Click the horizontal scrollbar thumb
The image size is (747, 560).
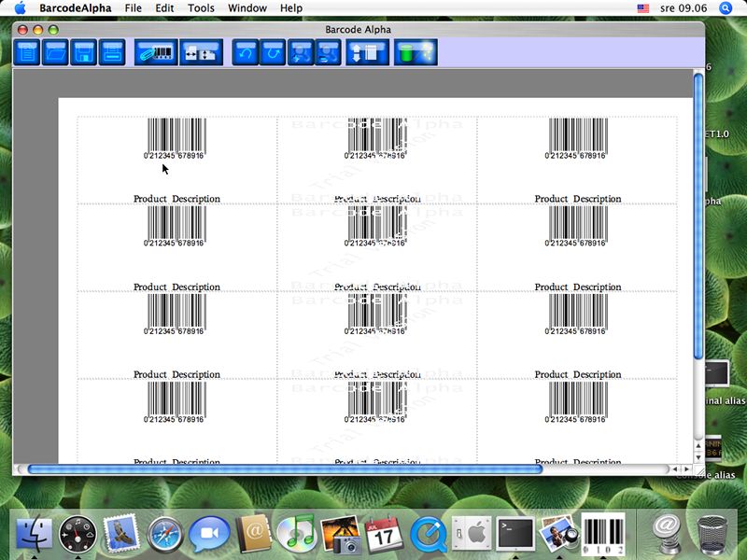point(285,469)
